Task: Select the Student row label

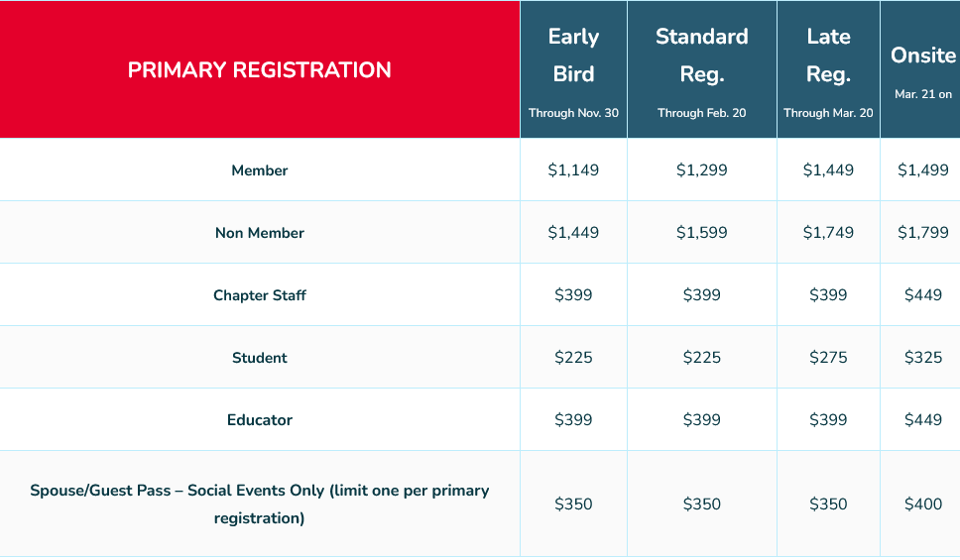Action: pos(260,358)
